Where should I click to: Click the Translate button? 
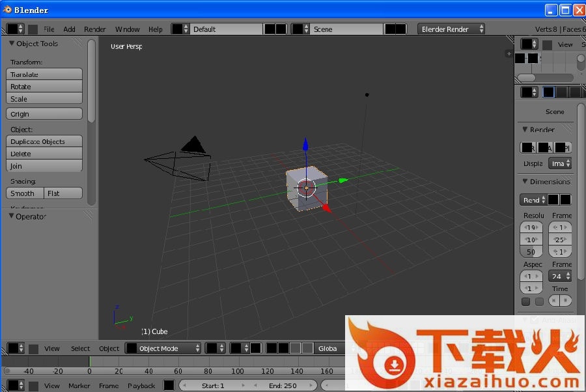point(44,74)
